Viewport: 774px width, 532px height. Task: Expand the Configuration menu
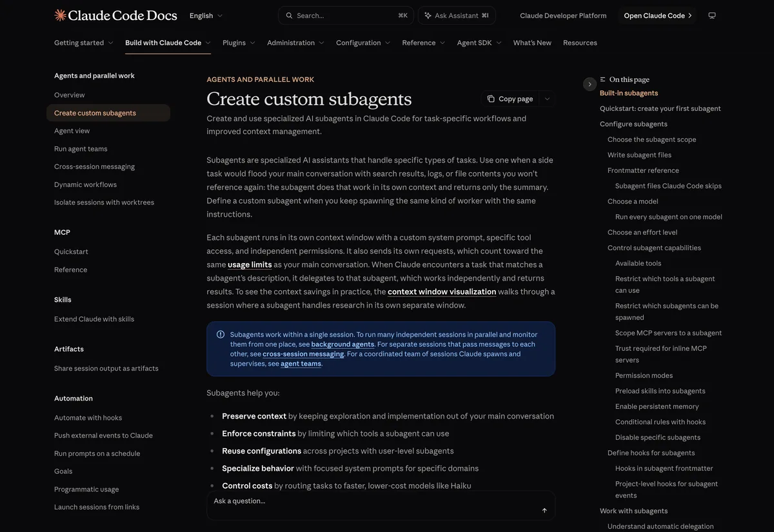(x=363, y=43)
